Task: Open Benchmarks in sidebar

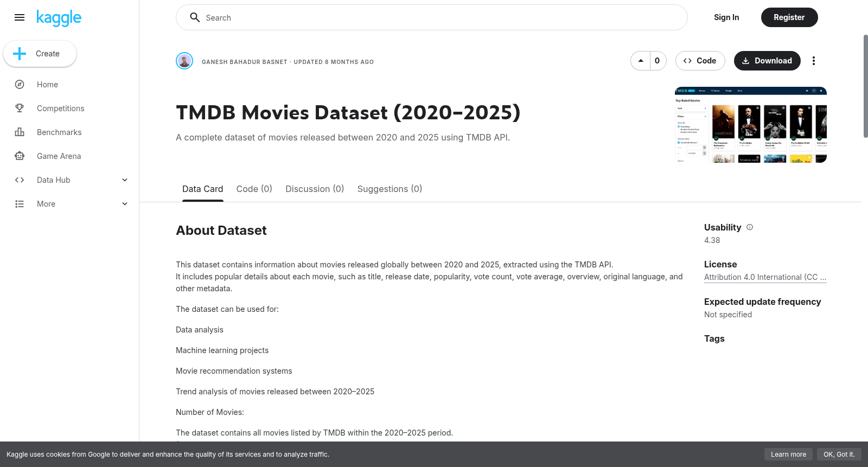Action: (59, 132)
